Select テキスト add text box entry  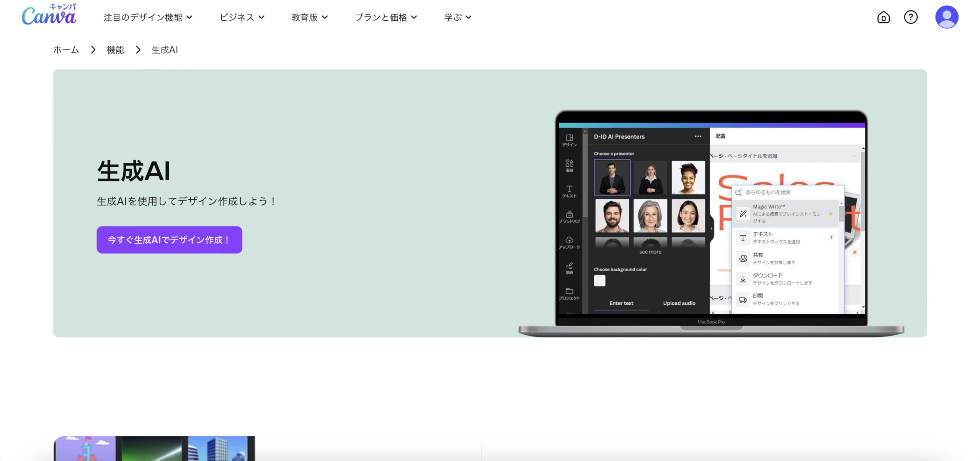click(785, 238)
